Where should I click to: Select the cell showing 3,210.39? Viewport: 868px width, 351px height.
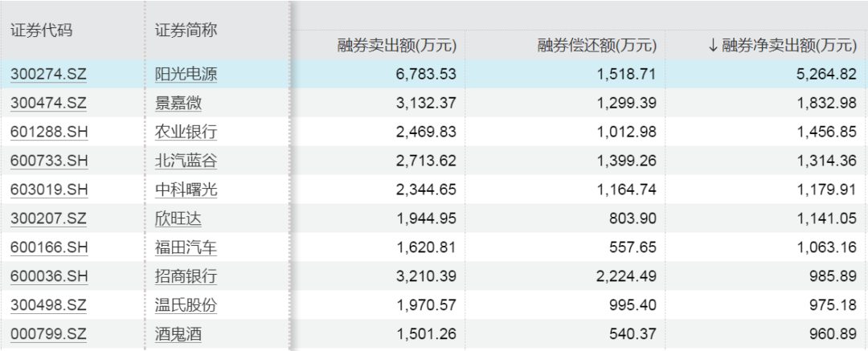click(x=379, y=276)
